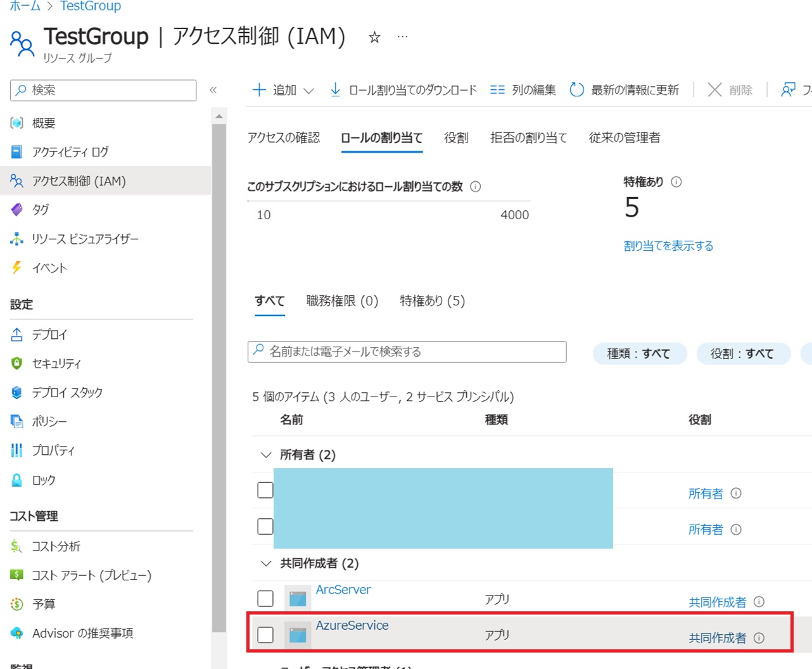Click the イベント lightning icon

coord(17,267)
